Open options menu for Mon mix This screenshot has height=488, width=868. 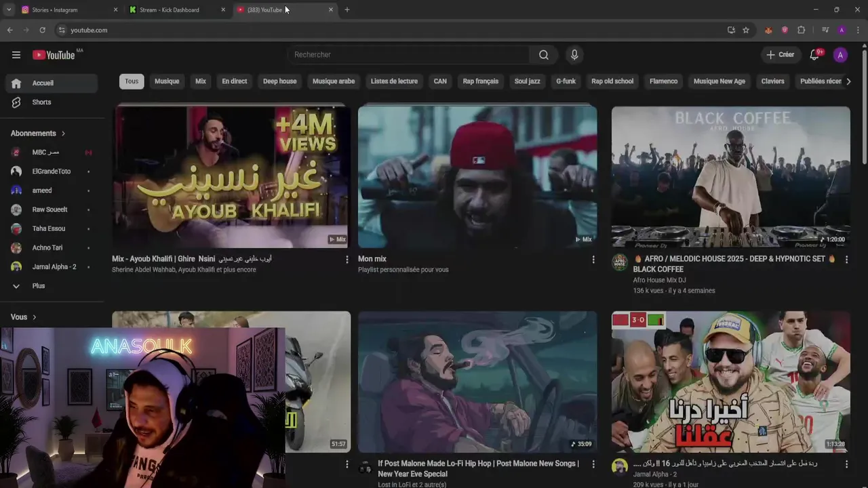593,260
